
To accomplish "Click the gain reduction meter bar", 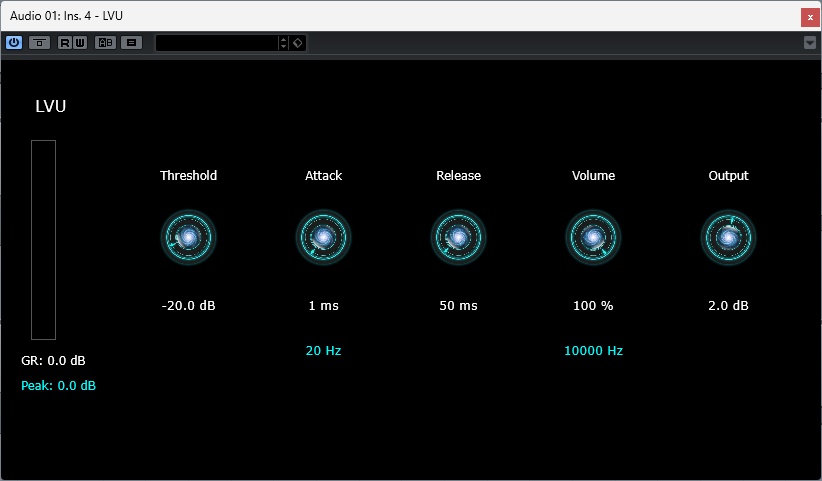I will [44, 240].
